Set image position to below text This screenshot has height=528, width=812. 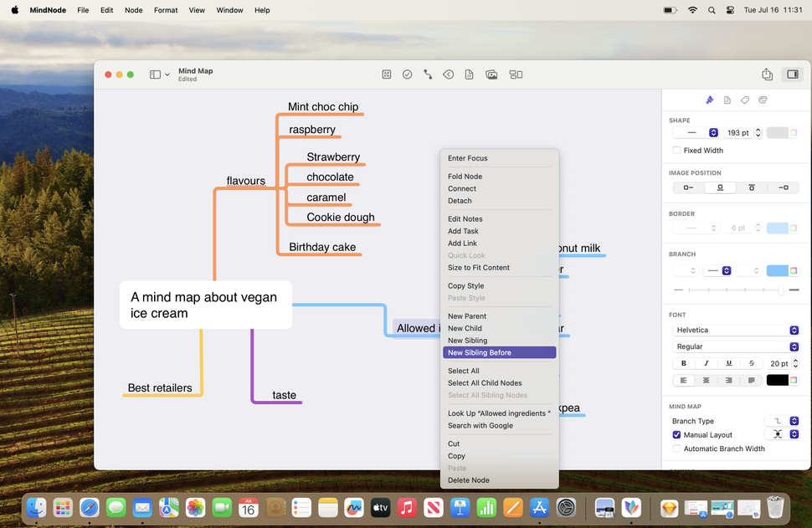coord(752,187)
